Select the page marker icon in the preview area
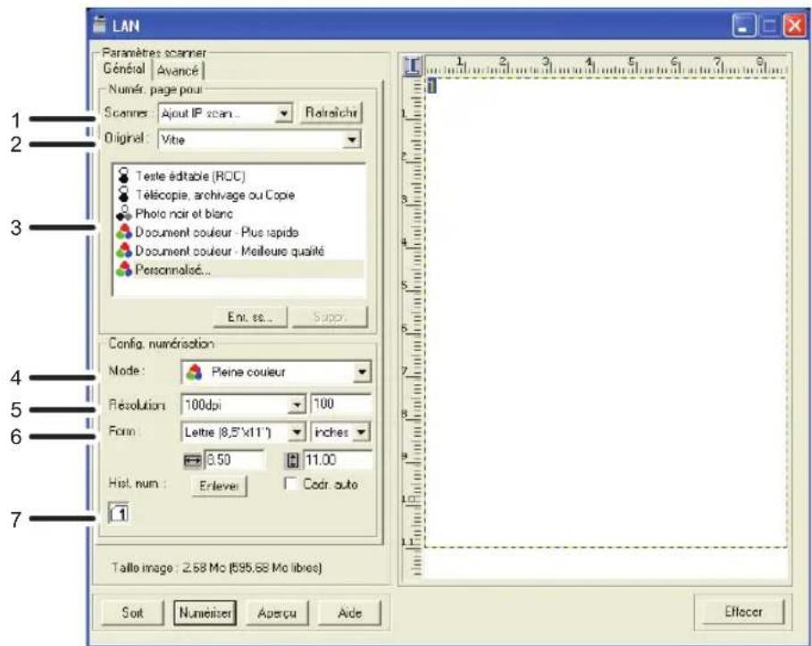The width and height of the screenshot is (812, 646). (431, 85)
